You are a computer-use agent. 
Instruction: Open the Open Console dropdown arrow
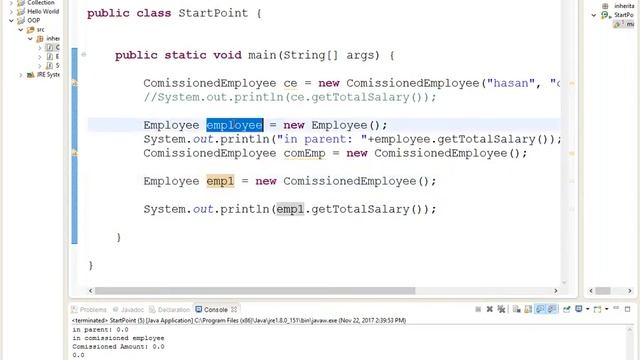point(607,309)
